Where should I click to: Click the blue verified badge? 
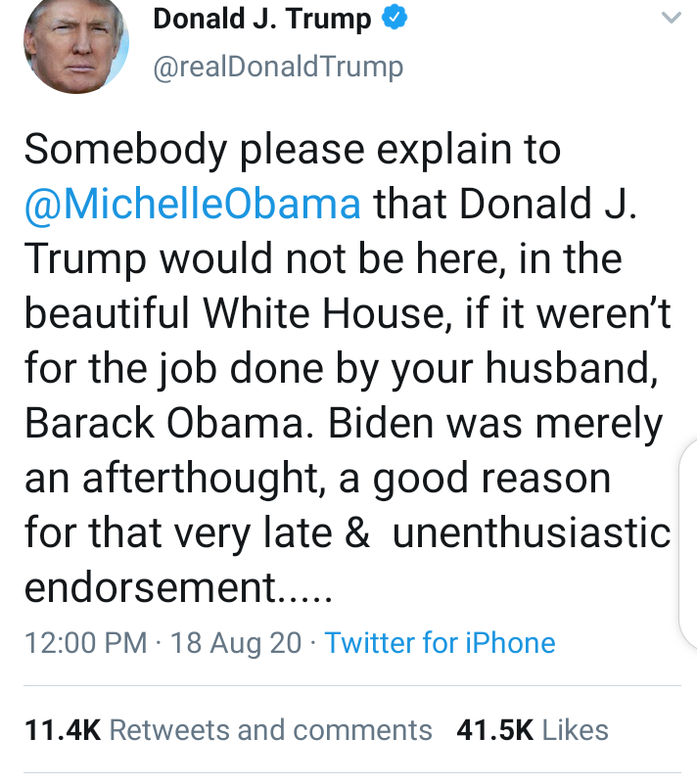394,20
